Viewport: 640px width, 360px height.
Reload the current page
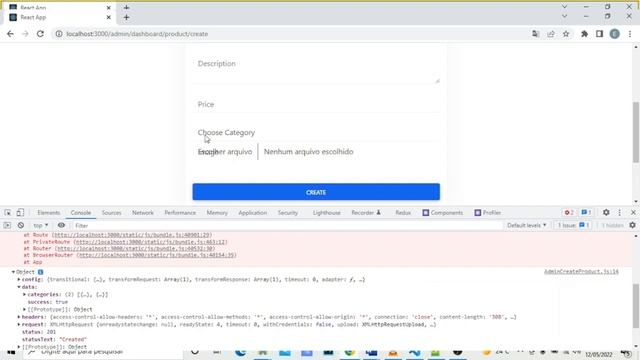(40, 34)
